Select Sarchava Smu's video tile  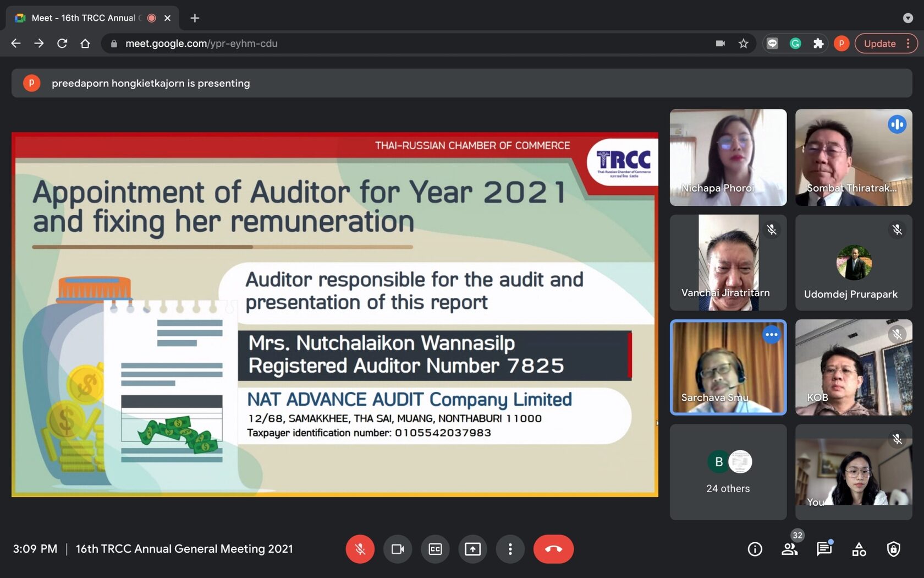click(x=728, y=367)
